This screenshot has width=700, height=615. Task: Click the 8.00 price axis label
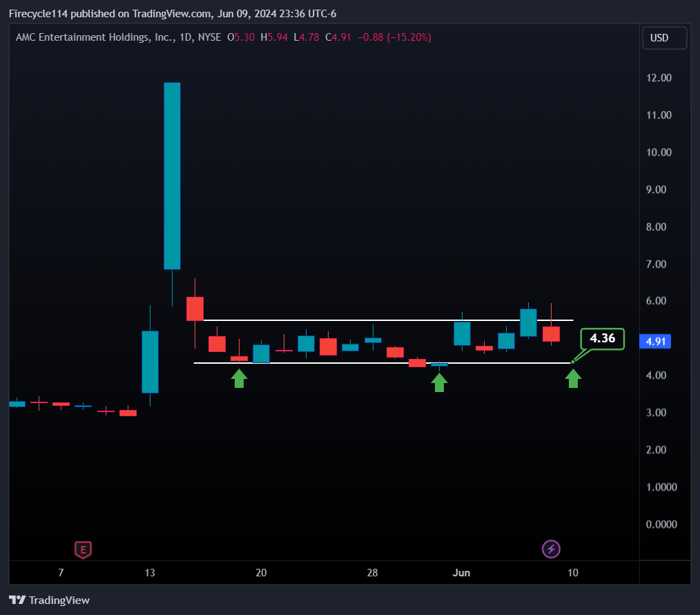click(x=656, y=226)
